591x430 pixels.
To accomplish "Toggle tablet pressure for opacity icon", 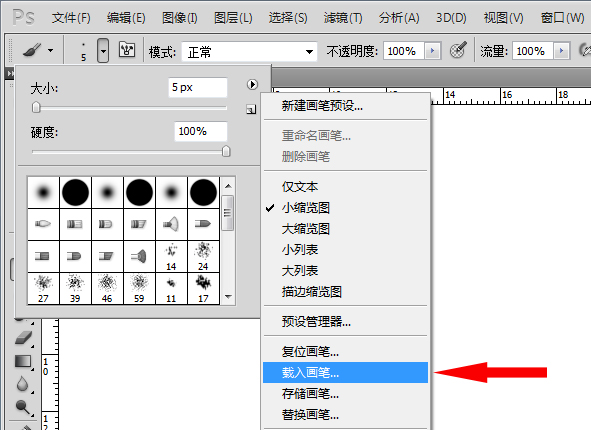I will coord(458,50).
